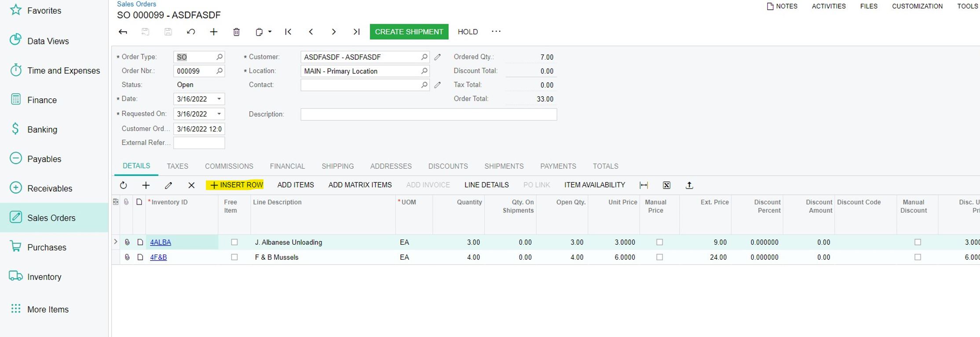Open Item Availability
The image size is (980, 337).
point(595,185)
